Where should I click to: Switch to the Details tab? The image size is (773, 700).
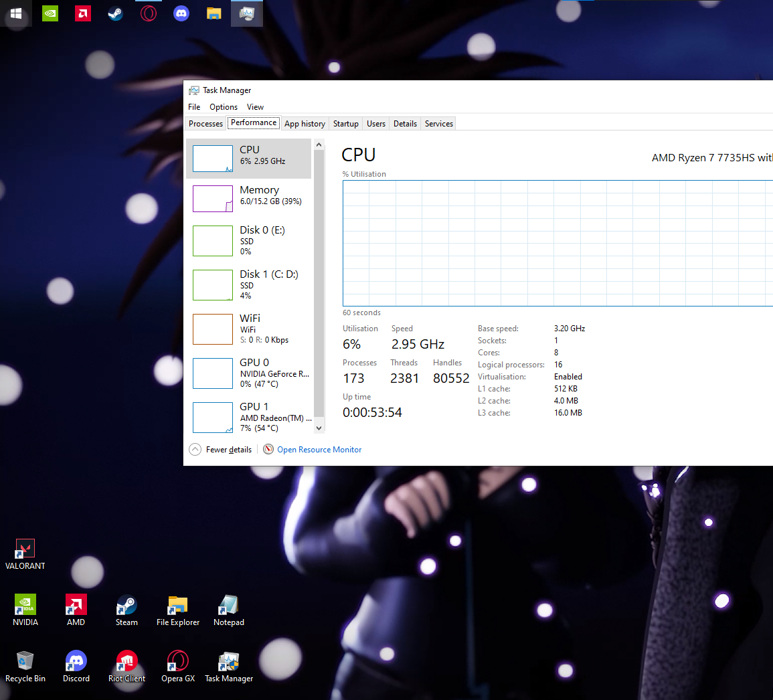(x=405, y=124)
